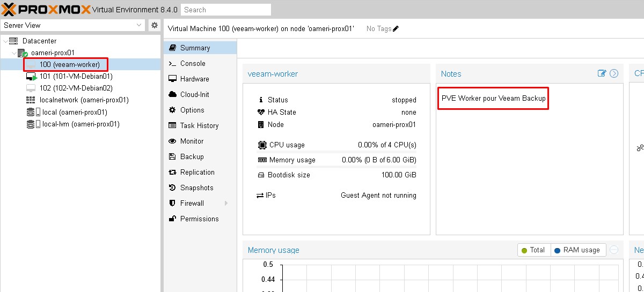Viewport: 644px width, 292px height.
Task: Select localnetwork (oameri-prox01) item
Action: coord(84,100)
